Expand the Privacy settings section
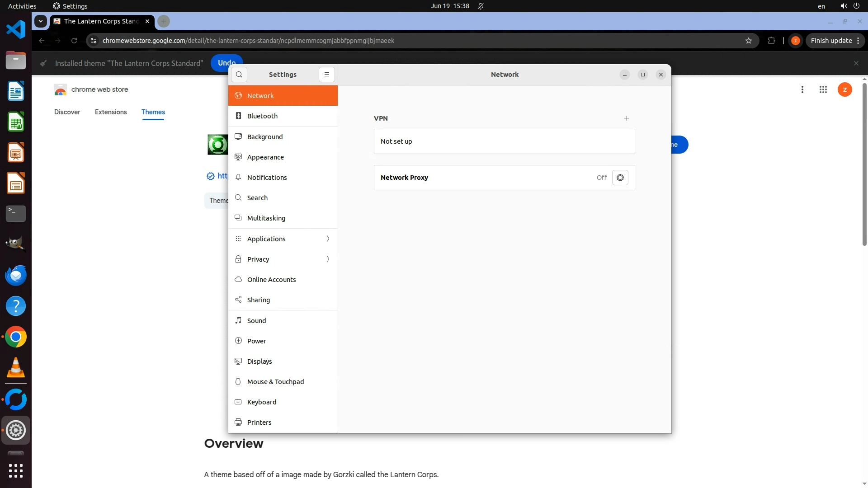 click(283, 259)
